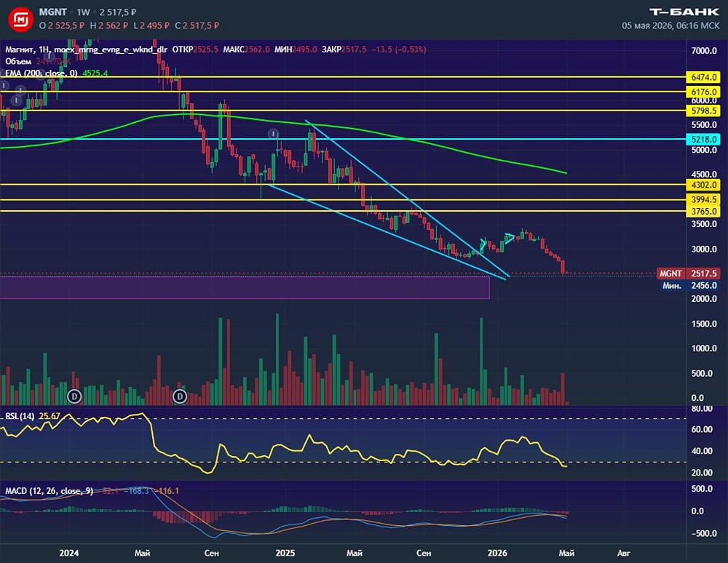Select the yellow 3765.0 price level label

[x=703, y=212]
